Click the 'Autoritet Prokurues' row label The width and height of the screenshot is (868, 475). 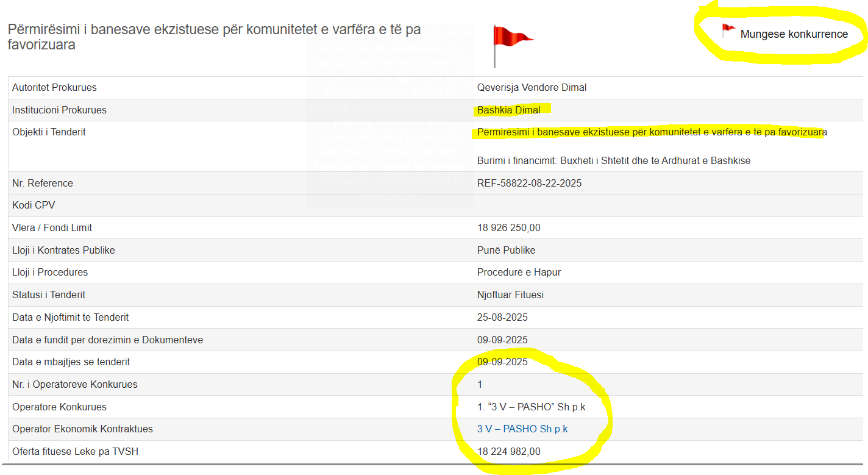click(54, 88)
